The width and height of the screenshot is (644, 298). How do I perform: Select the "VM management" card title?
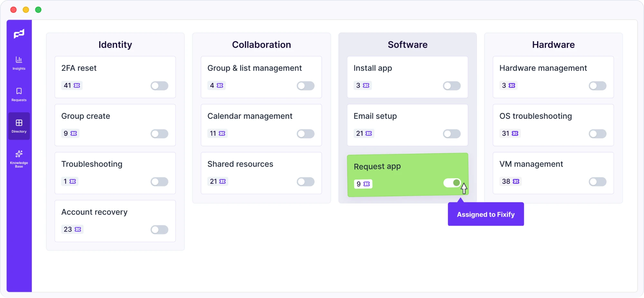[531, 164]
